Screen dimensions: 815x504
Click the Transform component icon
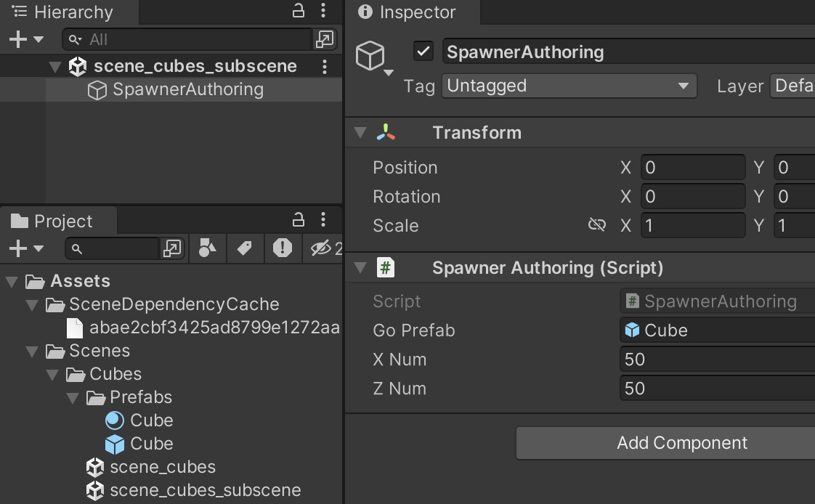tap(386, 132)
